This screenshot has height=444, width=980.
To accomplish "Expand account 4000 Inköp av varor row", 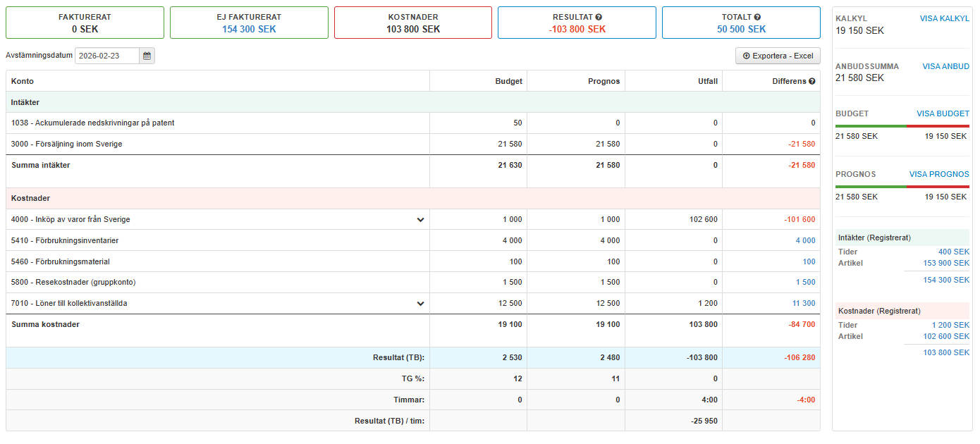I will click(x=420, y=220).
